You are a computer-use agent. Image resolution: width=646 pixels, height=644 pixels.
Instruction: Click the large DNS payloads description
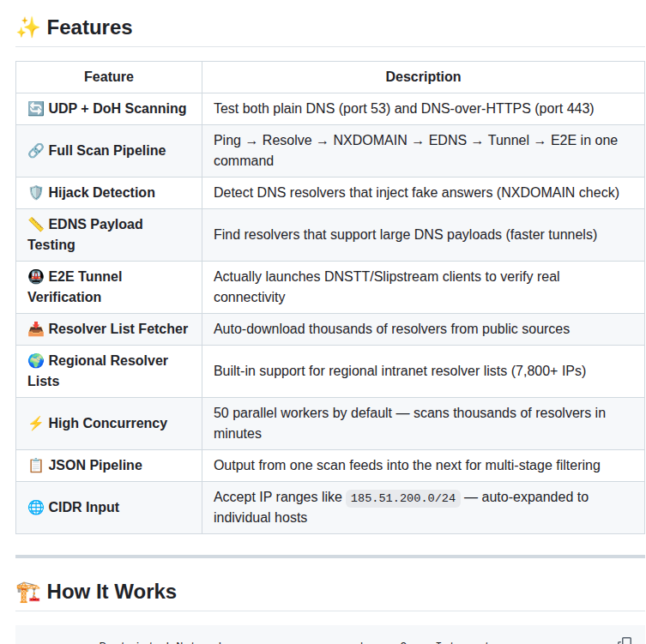406,235
